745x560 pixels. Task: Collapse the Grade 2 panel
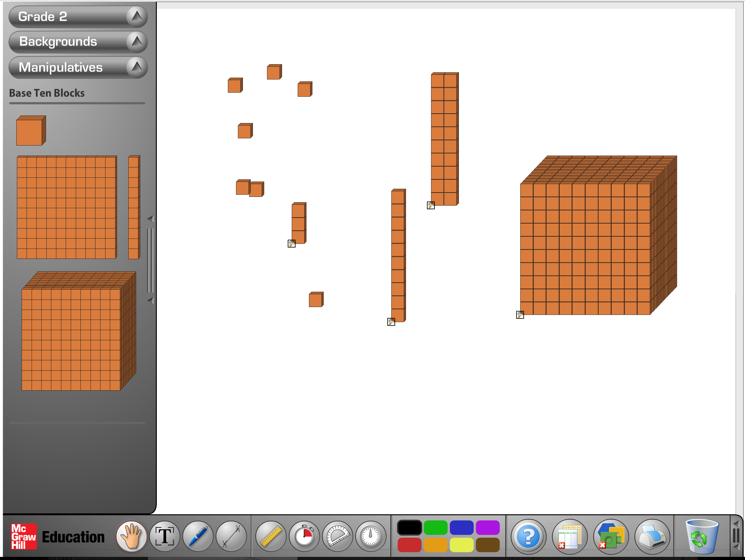[x=137, y=16]
